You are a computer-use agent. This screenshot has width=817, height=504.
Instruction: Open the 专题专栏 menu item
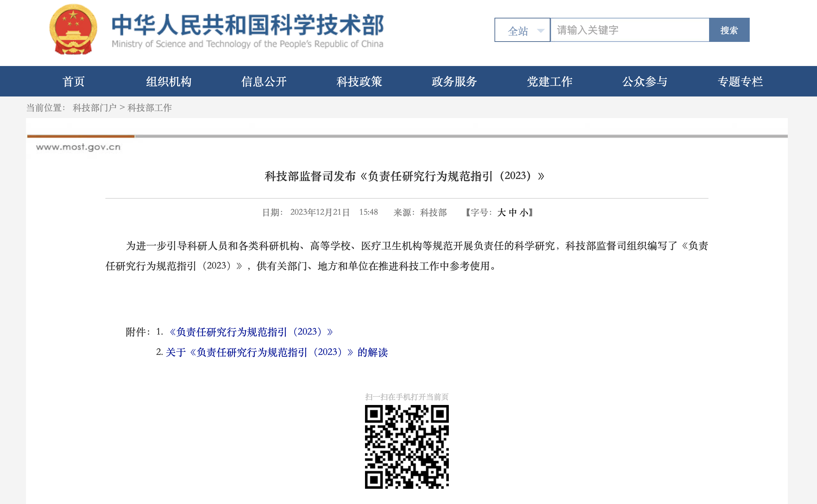point(740,81)
